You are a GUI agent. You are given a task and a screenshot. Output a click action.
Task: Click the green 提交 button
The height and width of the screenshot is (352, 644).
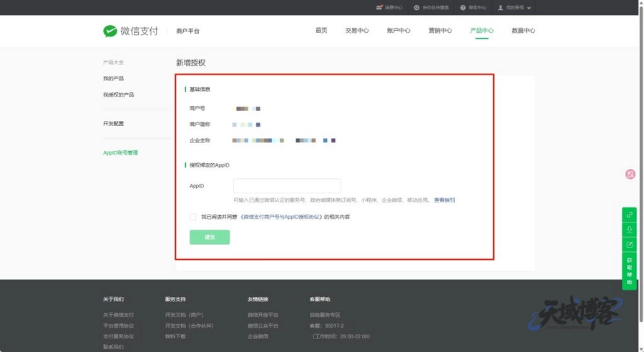click(x=210, y=237)
